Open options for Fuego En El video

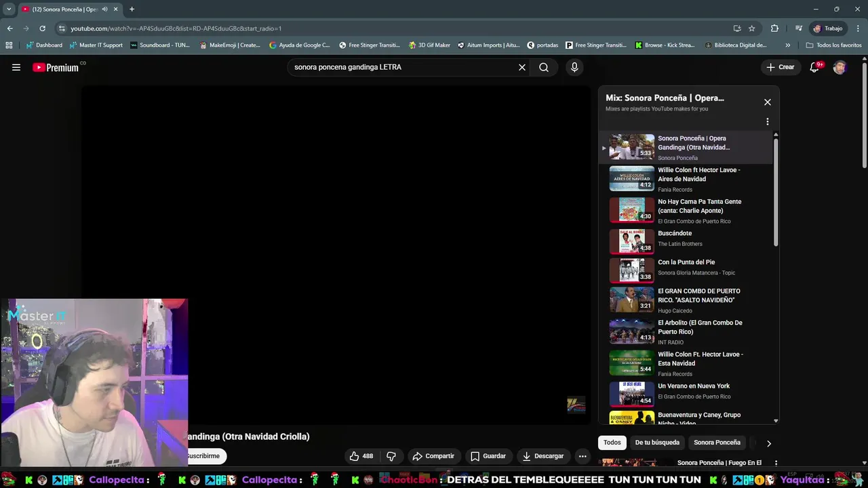coord(776,463)
